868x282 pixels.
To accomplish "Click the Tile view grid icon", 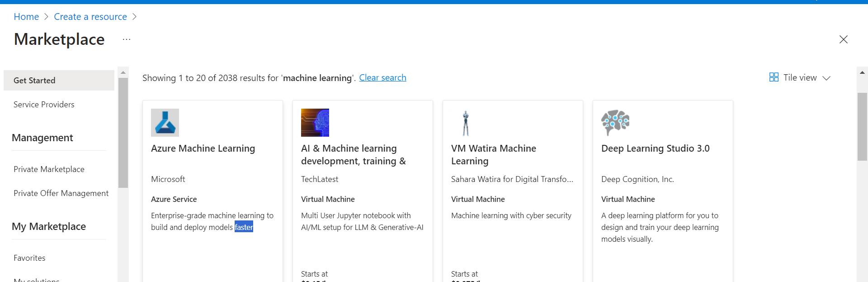I will pos(774,77).
